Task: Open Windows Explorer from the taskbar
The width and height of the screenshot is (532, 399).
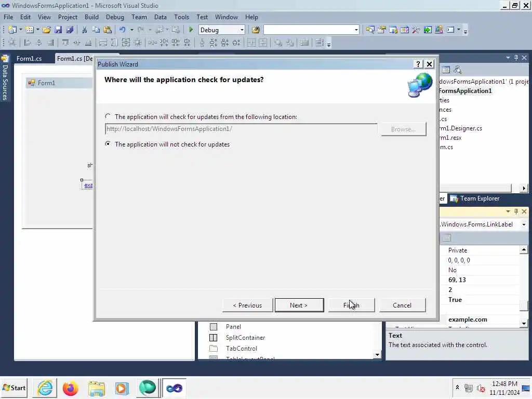Action: (x=96, y=388)
